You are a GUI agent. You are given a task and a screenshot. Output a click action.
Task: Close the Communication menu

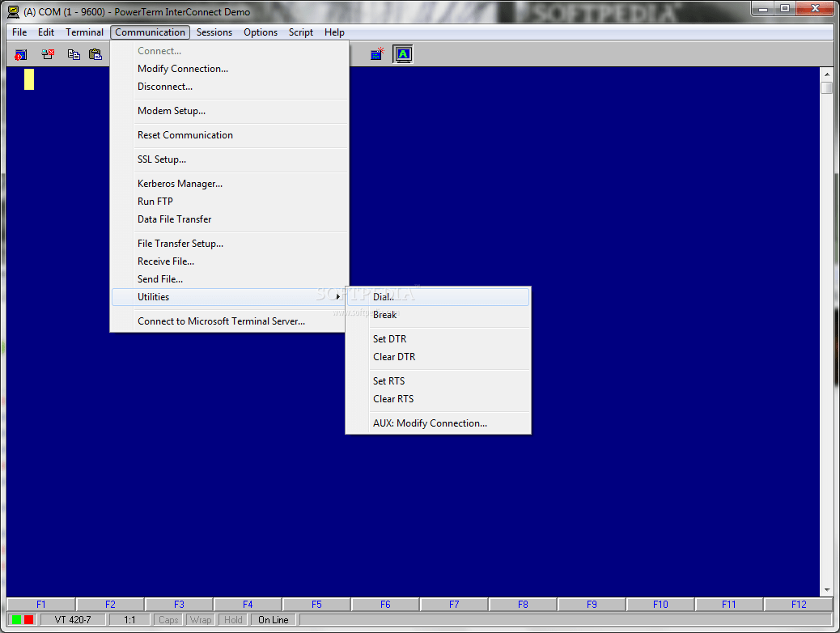click(x=150, y=32)
